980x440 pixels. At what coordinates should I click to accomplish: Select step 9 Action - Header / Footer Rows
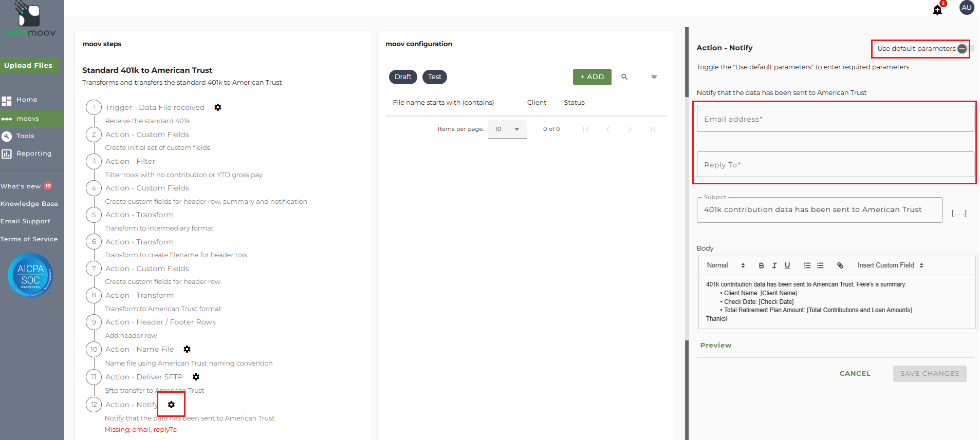[x=160, y=322]
